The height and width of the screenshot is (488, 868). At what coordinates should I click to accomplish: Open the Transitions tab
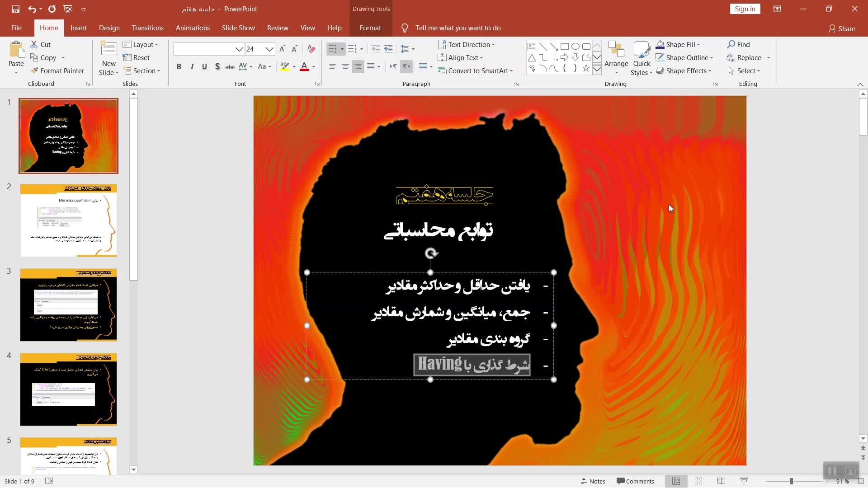click(x=147, y=28)
